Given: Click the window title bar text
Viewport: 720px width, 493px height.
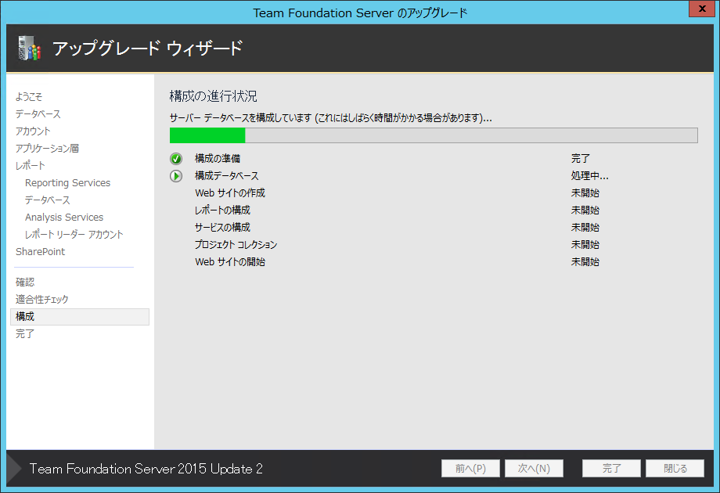Looking at the screenshot, I should click(360, 13).
